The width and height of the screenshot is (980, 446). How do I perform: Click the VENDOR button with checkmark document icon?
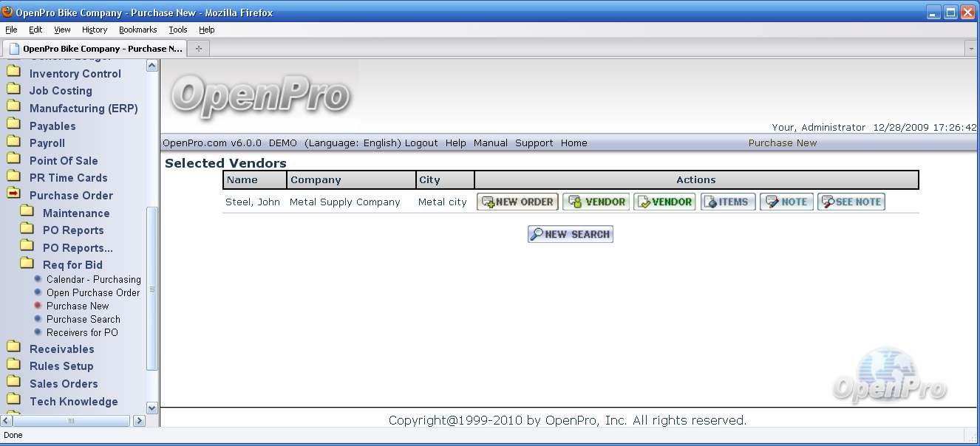point(664,202)
